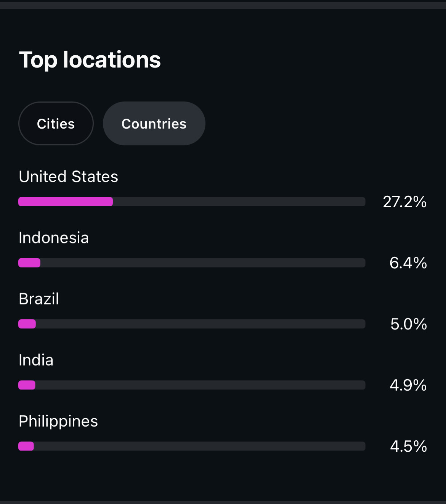Open the Indonesia country entry label
The image size is (446, 504).
click(x=54, y=238)
